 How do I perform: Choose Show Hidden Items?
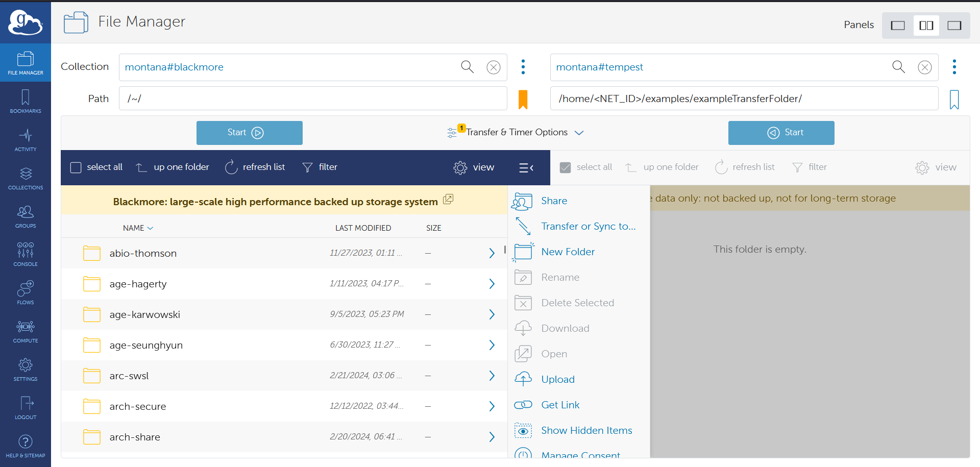point(574,431)
